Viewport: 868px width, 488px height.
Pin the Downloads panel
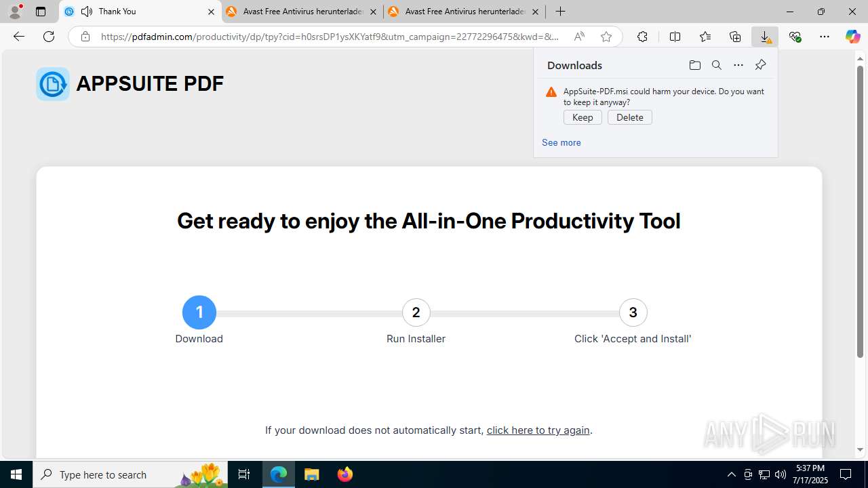760,65
